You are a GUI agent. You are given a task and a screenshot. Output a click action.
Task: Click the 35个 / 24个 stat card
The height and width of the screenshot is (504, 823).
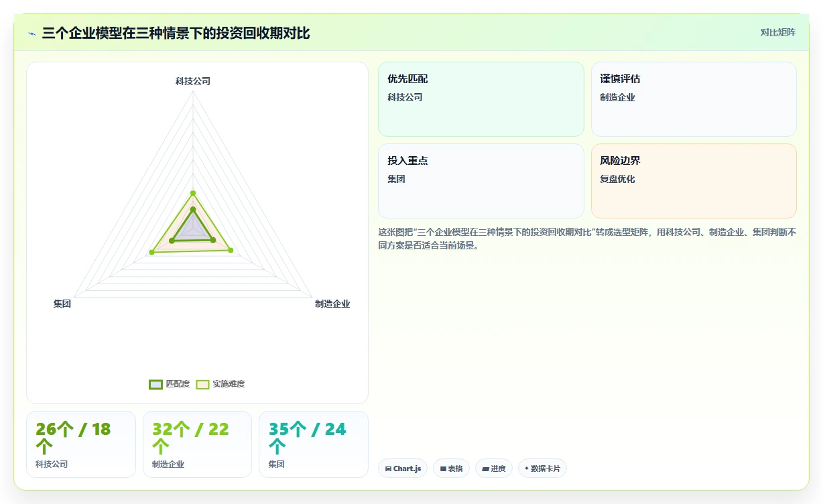pos(314,444)
